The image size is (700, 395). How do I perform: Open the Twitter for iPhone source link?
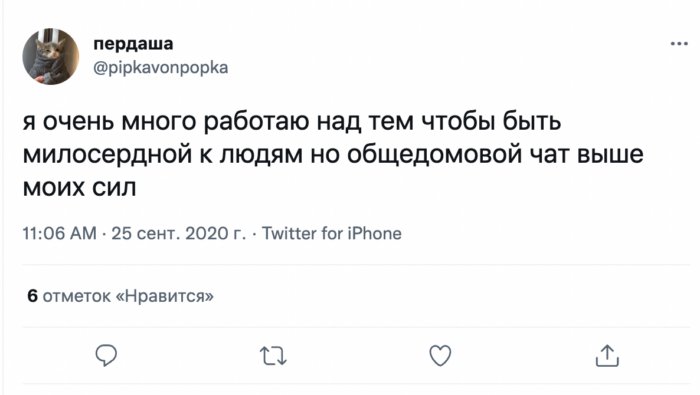(x=331, y=233)
